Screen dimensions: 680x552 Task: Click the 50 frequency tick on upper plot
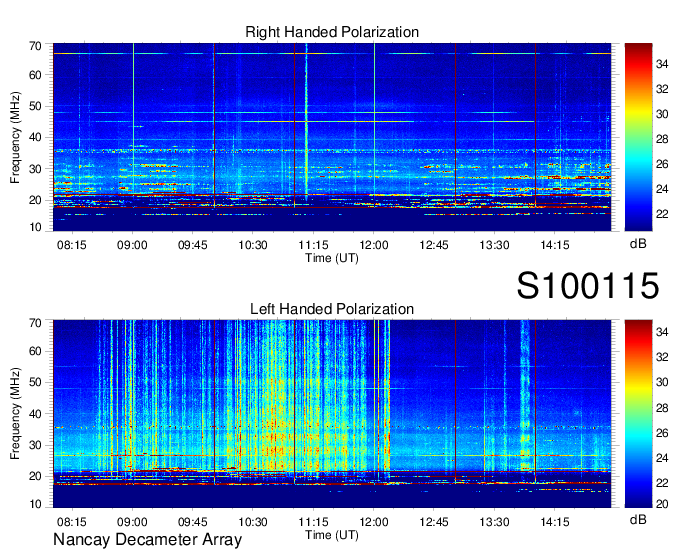click(35, 106)
